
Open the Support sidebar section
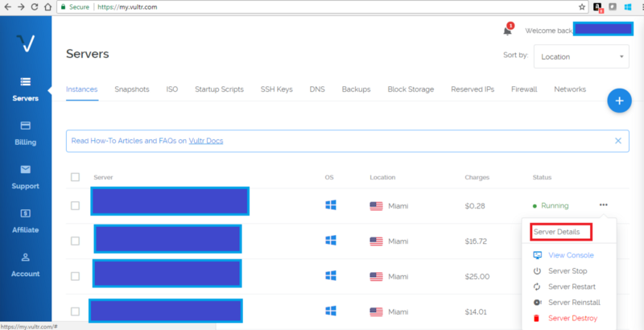pos(26,177)
